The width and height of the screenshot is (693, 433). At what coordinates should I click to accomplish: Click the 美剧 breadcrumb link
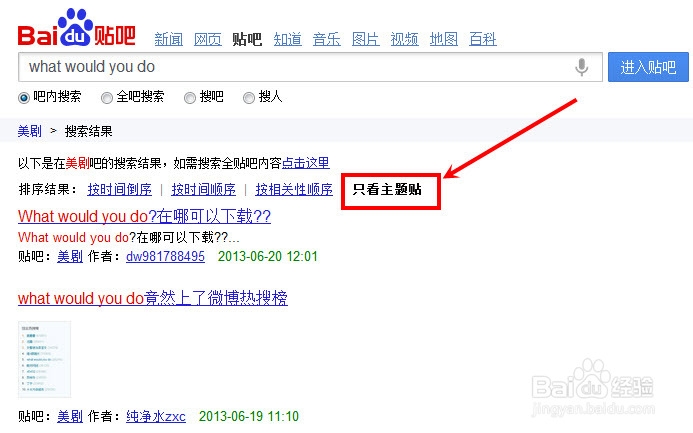(x=30, y=131)
